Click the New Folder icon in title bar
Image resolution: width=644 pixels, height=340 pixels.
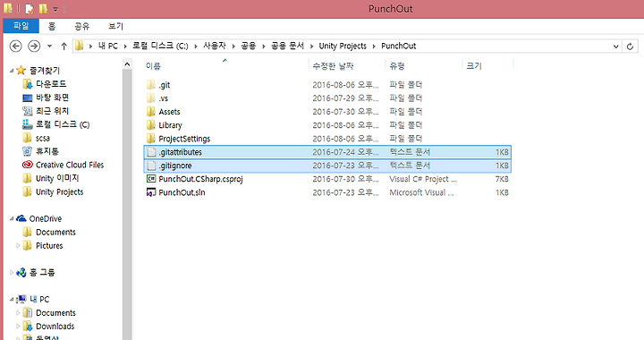pyautogui.click(x=43, y=9)
